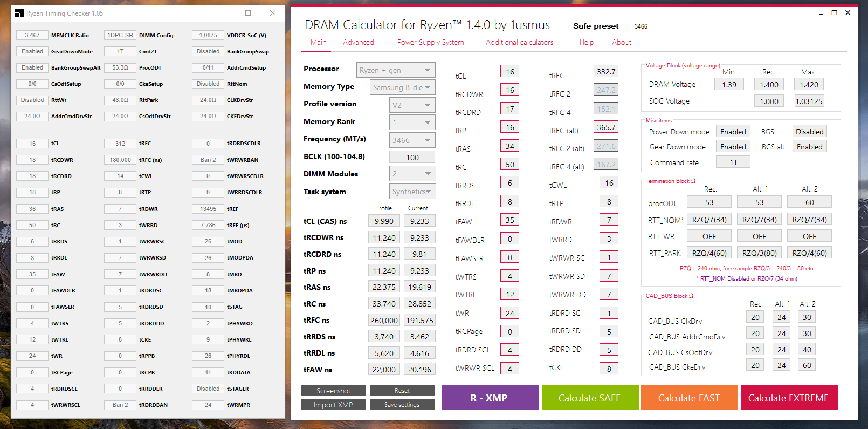Click the Import XMP button
Screen dimensions: 868x429
click(334, 405)
